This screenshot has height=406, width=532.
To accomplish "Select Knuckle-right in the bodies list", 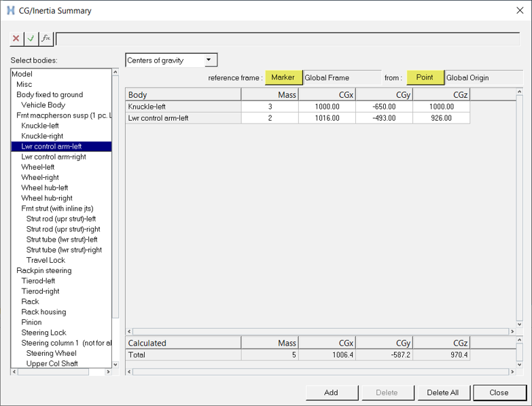I will [x=42, y=136].
